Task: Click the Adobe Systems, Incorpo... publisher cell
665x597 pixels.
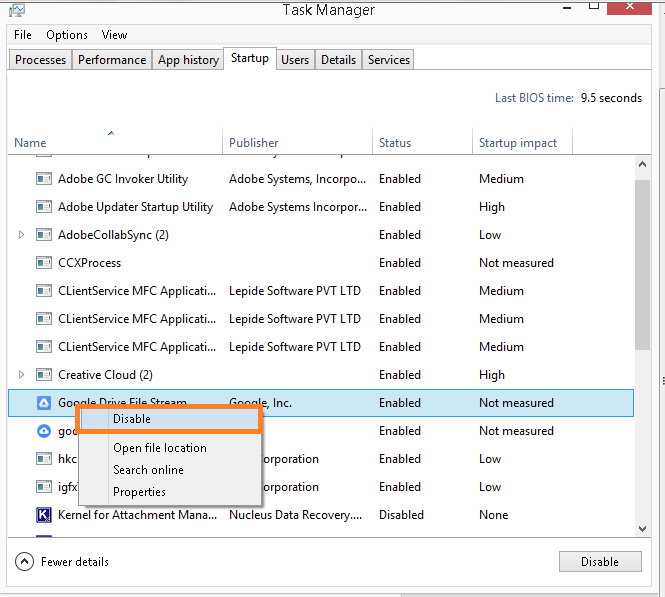Action: pyautogui.click(x=297, y=179)
